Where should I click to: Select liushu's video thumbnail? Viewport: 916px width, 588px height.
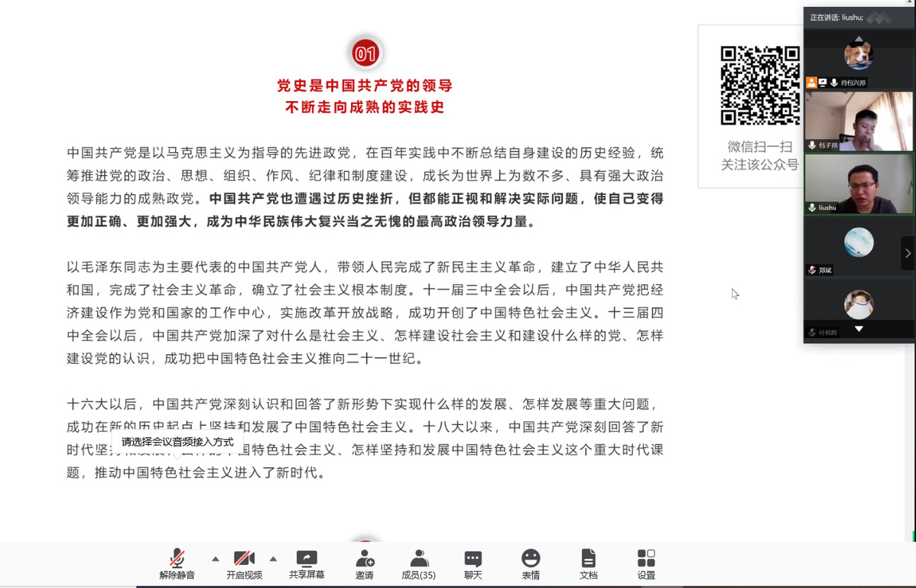pos(859,184)
